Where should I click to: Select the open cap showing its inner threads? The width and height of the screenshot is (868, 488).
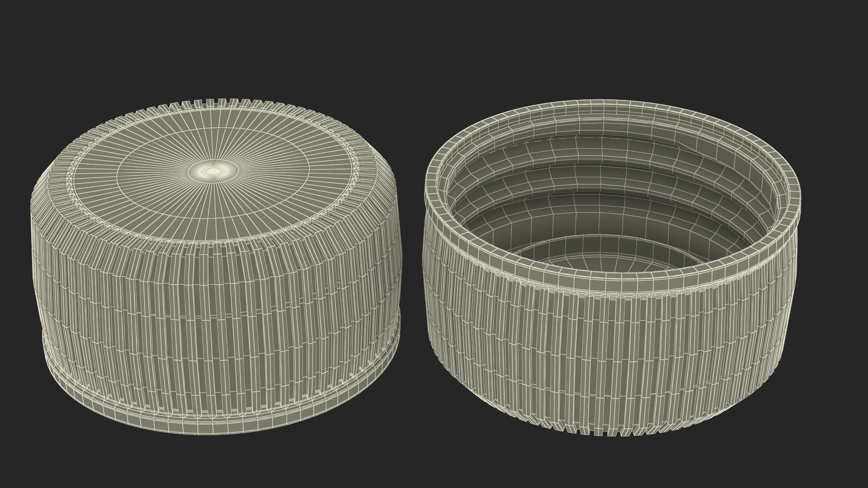click(611, 267)
